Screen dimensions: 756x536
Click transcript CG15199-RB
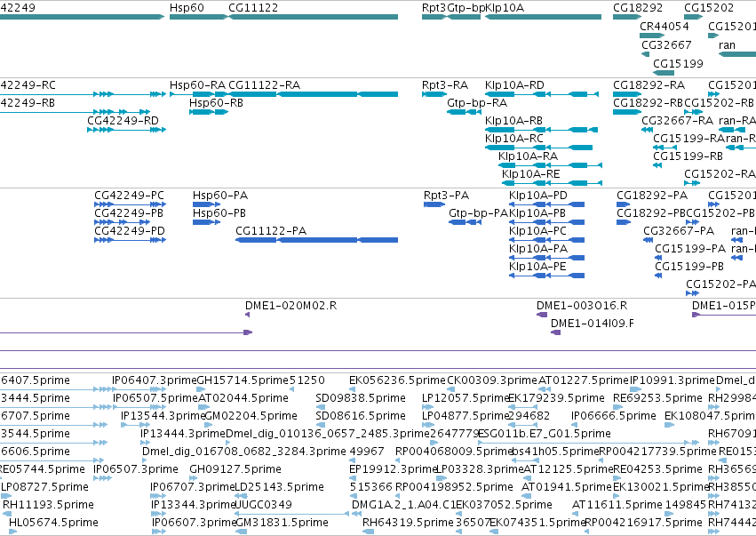pyautogui.click(x=657, y=165)
